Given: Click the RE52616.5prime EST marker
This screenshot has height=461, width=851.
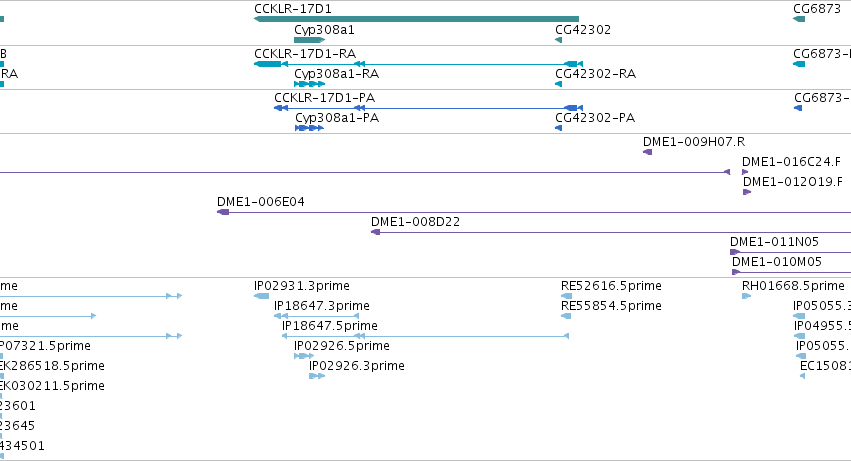Looking at the screenshot, I should pos(566,296).
